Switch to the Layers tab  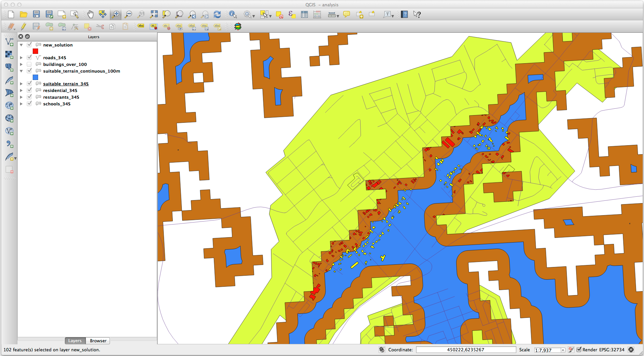[75, 341]
